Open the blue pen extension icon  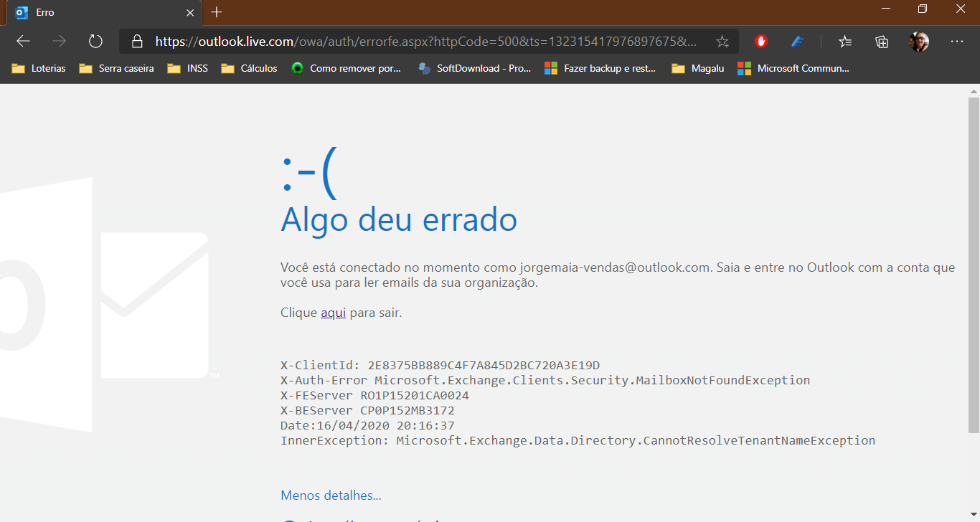(x=797, y=42)
